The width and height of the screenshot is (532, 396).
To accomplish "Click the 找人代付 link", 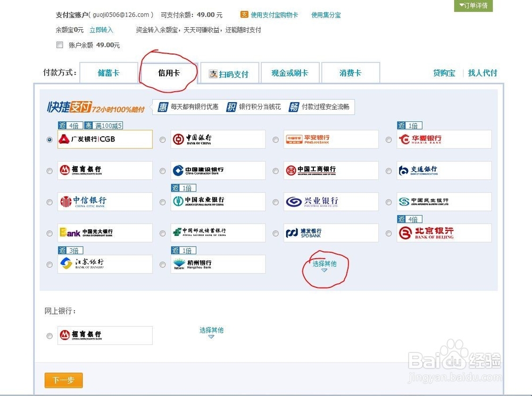I will pos(483,72).
